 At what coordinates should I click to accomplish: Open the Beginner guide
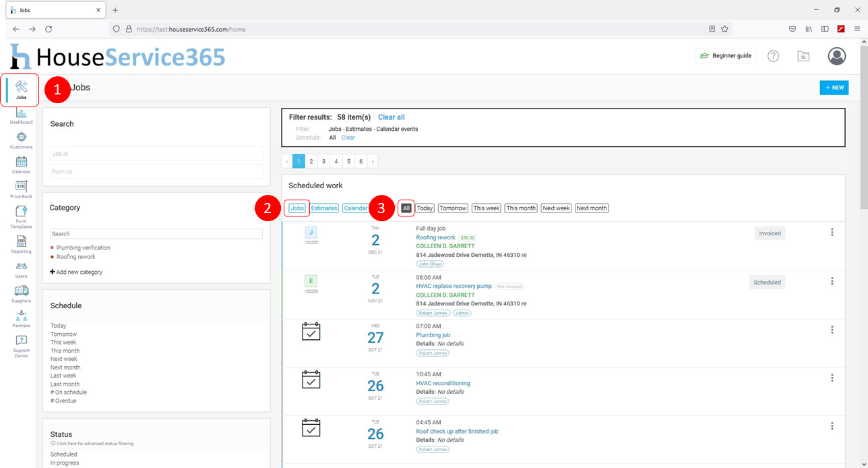coord(726,56)
